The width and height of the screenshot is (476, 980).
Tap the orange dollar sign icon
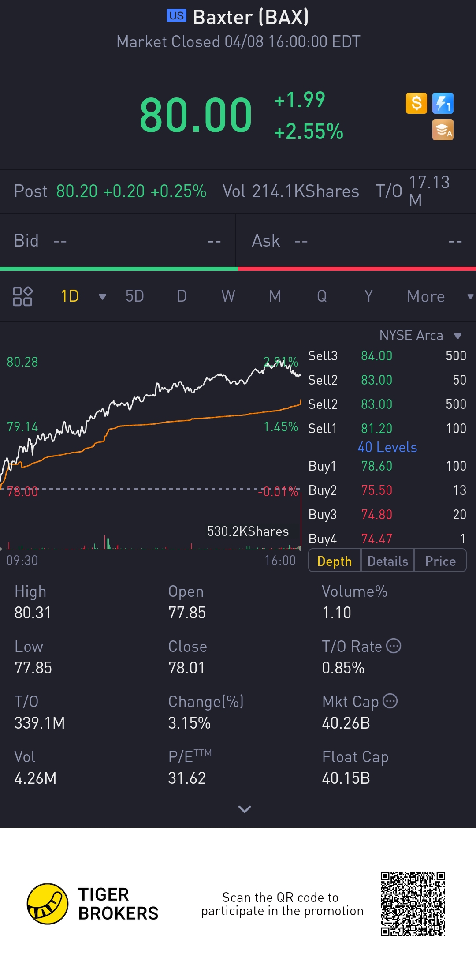tap(416, 103)
